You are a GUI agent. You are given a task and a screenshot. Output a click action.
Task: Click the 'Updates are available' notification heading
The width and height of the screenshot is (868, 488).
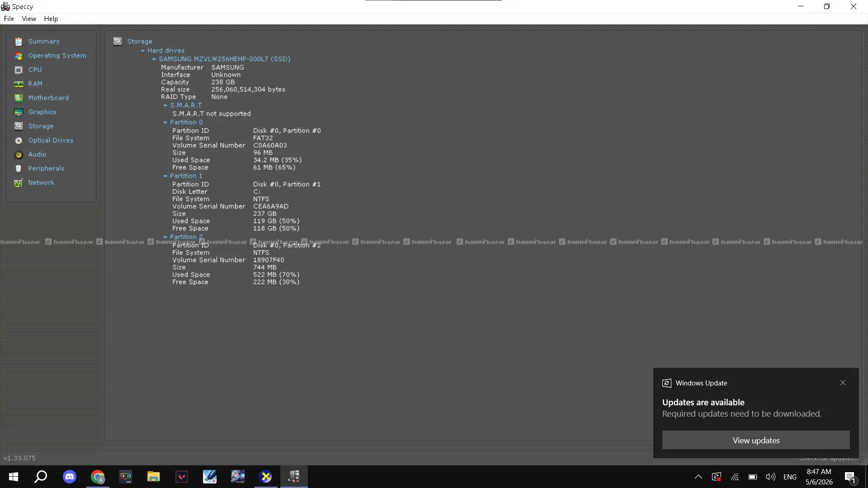(x=703, y=402)
